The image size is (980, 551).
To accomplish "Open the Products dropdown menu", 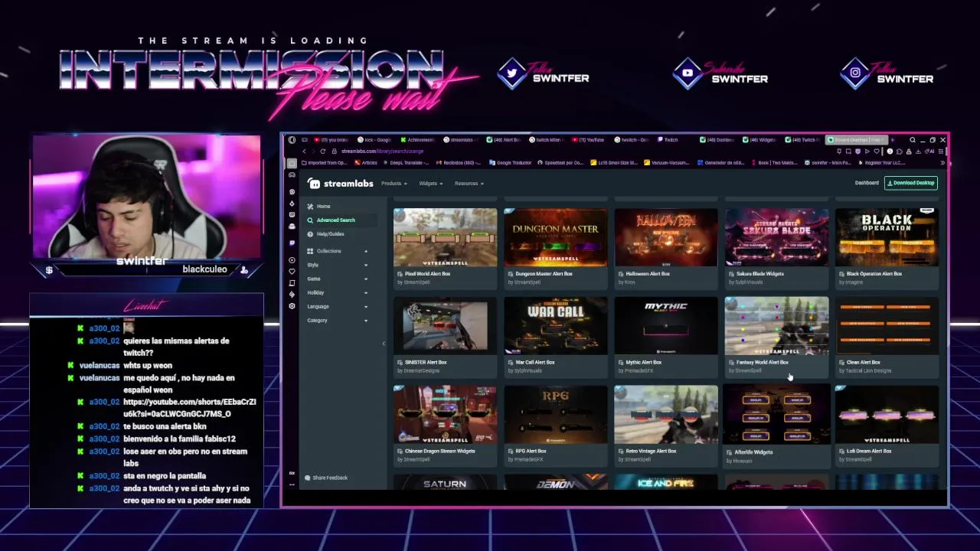I will coord(394,184).
